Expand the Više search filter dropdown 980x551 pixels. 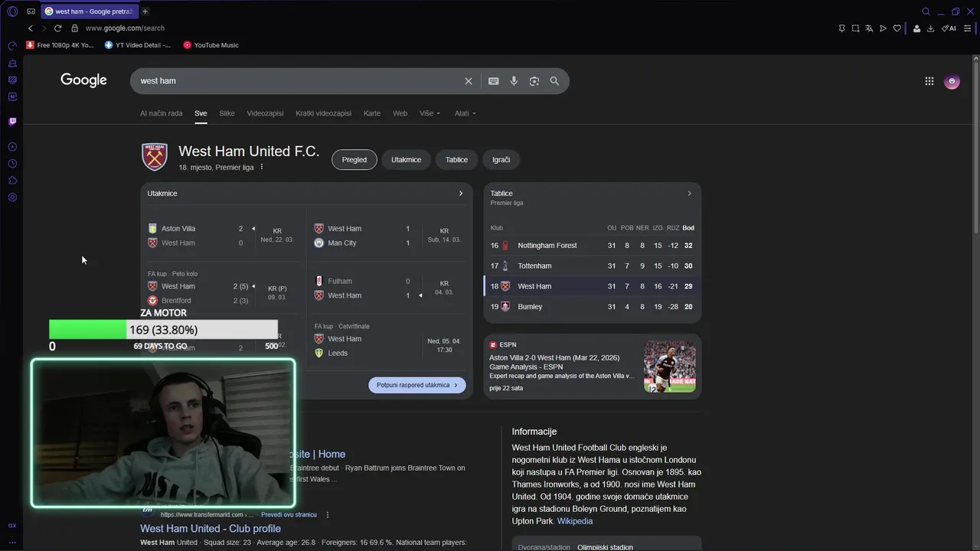pos(430,113)
